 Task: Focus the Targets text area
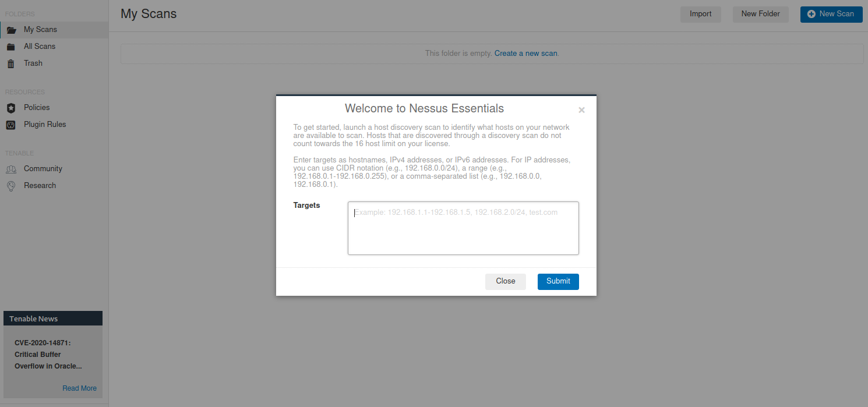click(463, 228)
